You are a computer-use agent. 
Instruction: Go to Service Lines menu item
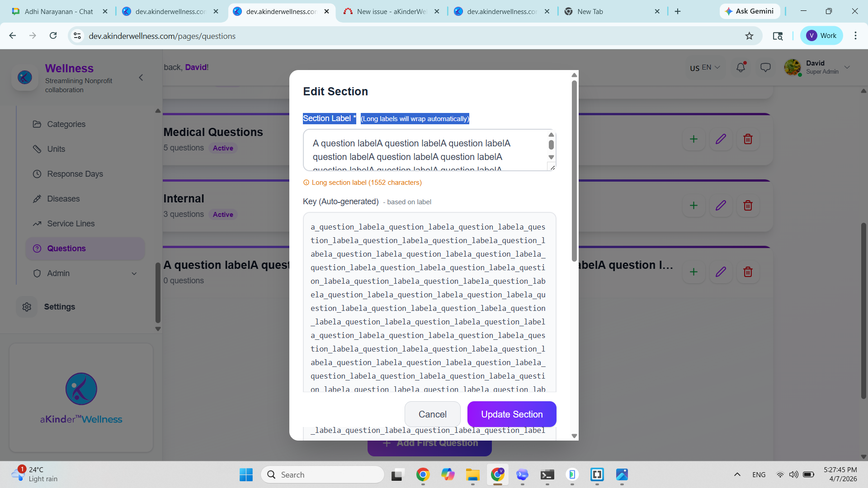(71, 224)
